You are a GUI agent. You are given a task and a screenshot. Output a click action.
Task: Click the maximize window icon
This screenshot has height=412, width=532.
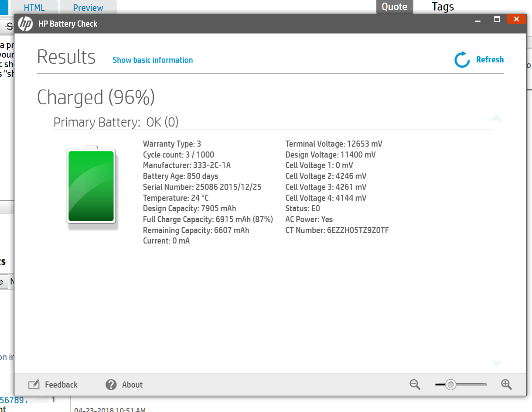497,19
